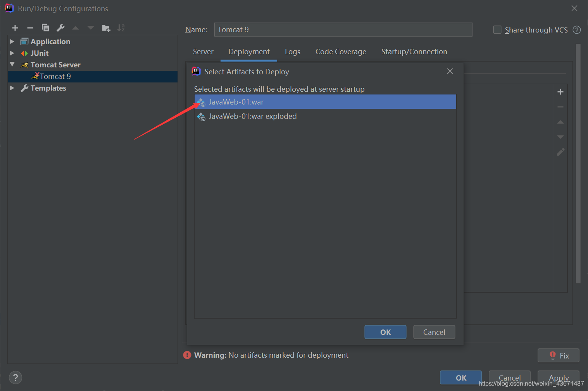The image size is (588, 391).
Task: Click the Application node icon
Action: coord(24,41)
